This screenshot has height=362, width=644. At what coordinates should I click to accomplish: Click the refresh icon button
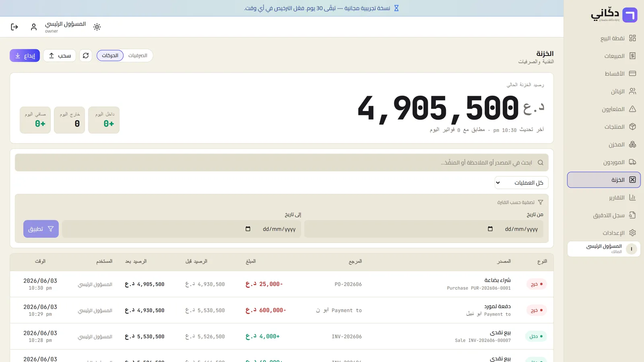tap(86, 56)
